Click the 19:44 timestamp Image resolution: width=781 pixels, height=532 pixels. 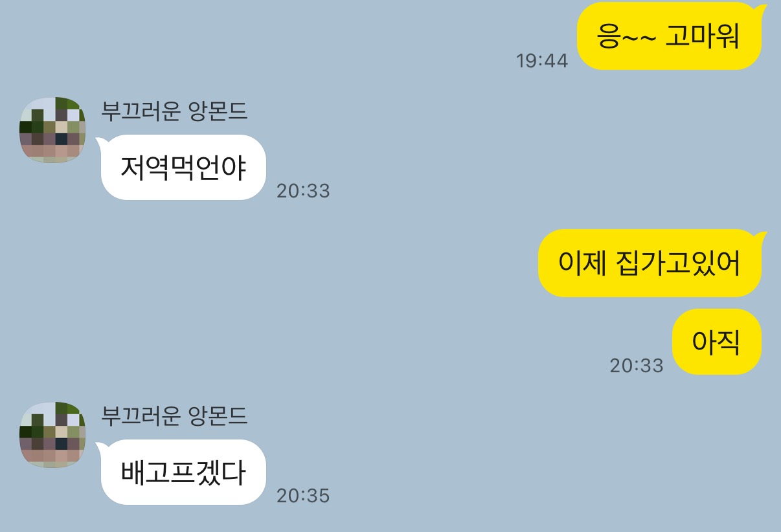542,61
